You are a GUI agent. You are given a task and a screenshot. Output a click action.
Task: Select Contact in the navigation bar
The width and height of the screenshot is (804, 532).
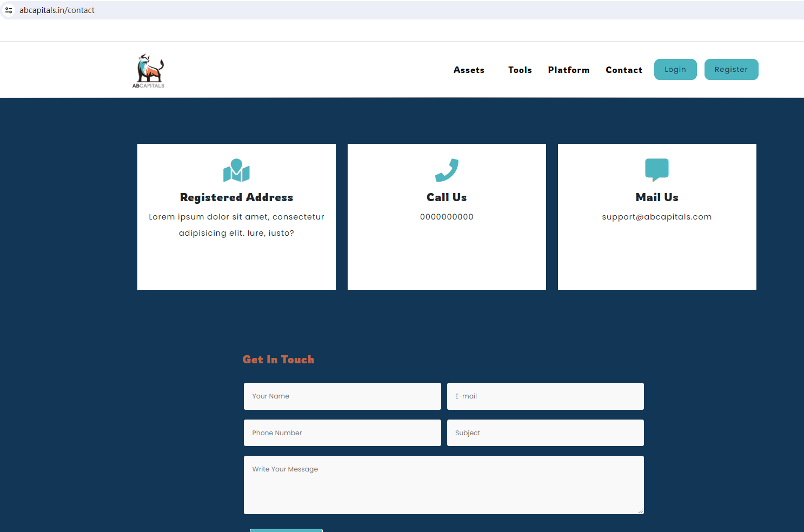(x=624, y=70)
